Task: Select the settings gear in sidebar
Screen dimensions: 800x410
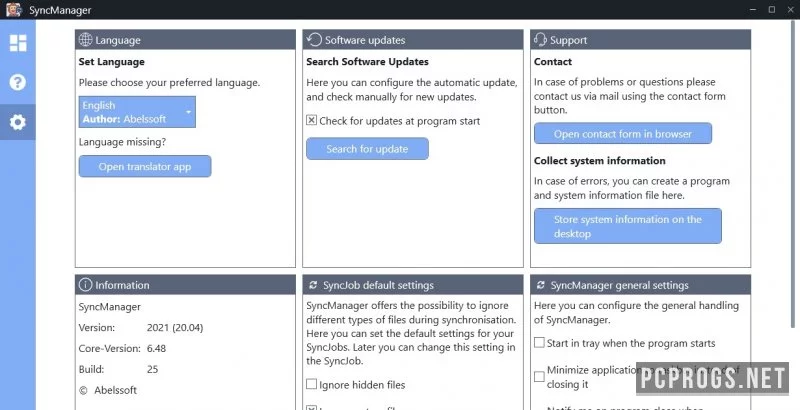Action: tap(18, 122)
